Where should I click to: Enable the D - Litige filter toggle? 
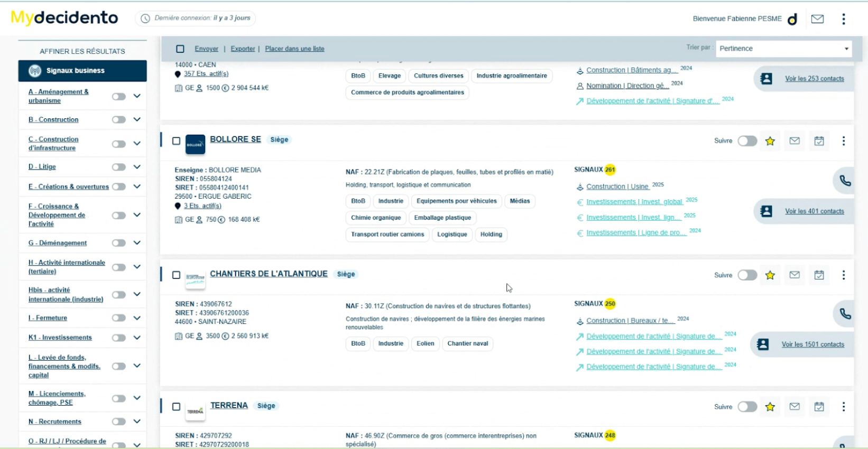(x=119, y=167)
